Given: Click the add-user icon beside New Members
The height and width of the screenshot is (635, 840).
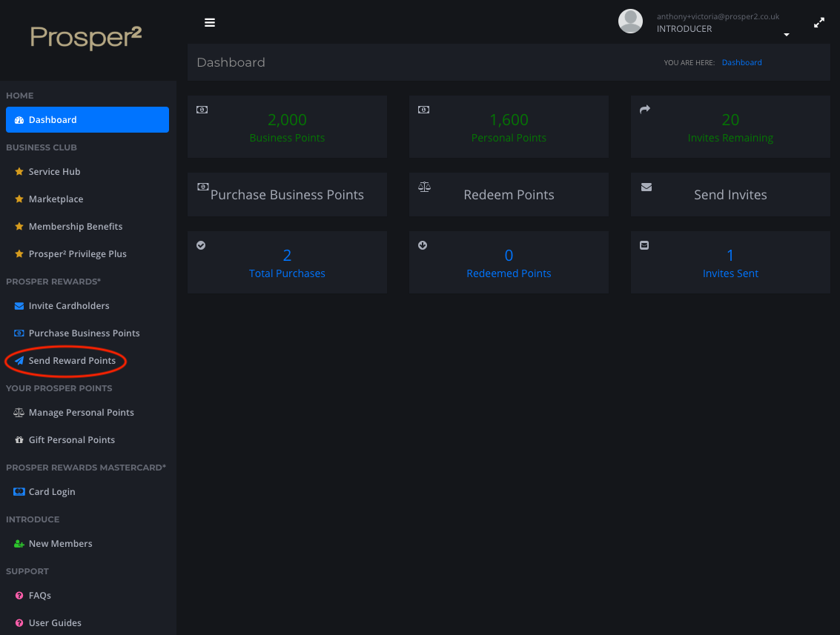Looking at the screenshot, I should click(x=19, y=543).
